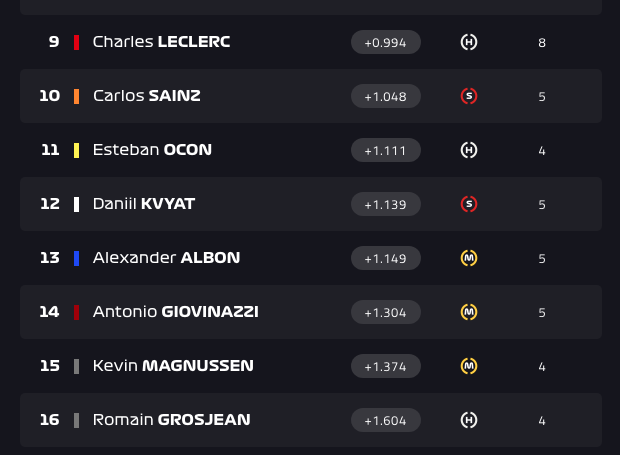Click the +0.994 gap pill

(x=386, y=42)
